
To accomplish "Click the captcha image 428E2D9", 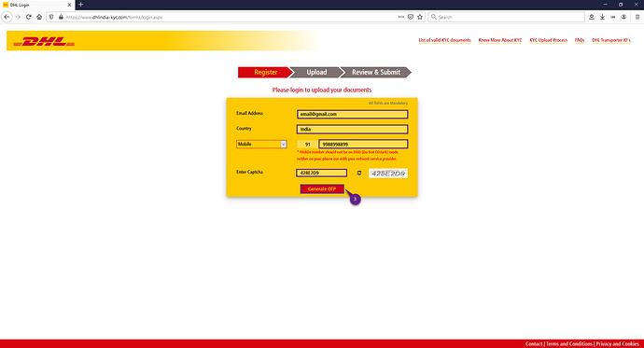I will coord(387,174).
